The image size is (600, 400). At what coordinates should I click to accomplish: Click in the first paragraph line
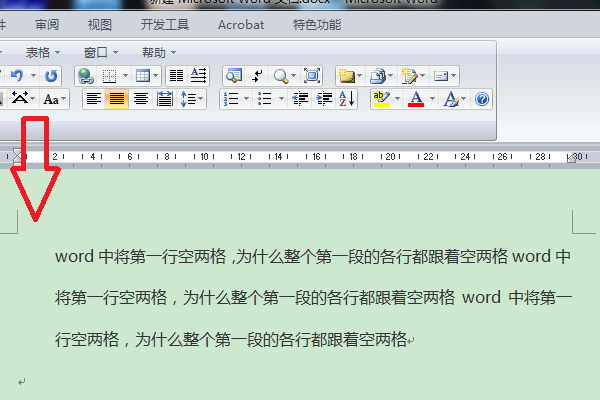point(313,256)
